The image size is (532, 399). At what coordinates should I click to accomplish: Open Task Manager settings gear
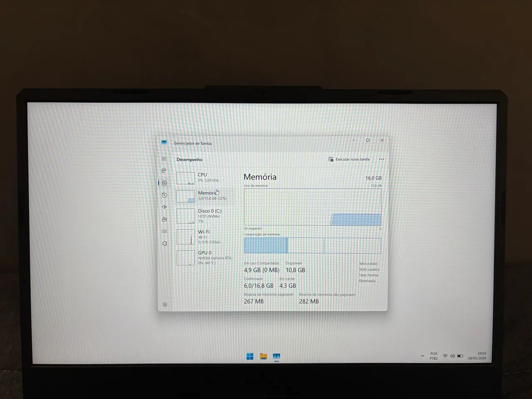pos(164,305)
